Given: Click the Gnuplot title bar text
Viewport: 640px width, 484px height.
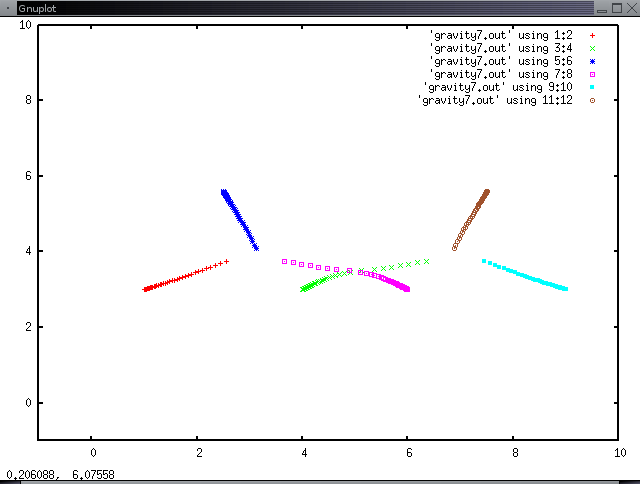Looking at the screenshot, I should pos(37,9).
